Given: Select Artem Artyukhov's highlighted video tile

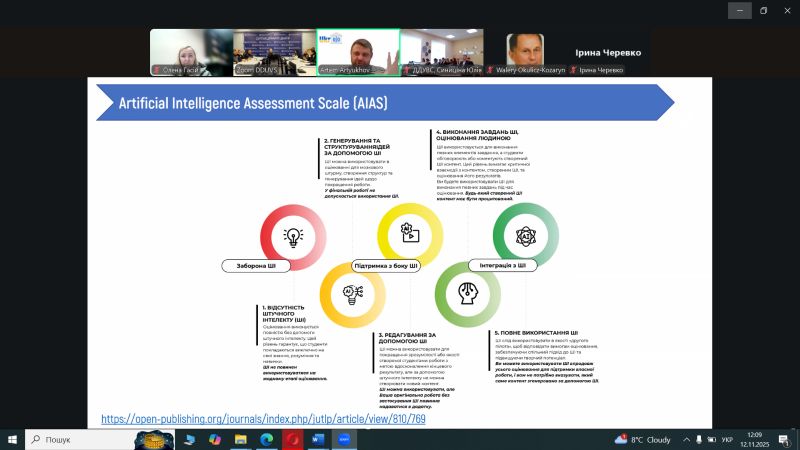Looking at the screenshot, I should pos(358,51).
